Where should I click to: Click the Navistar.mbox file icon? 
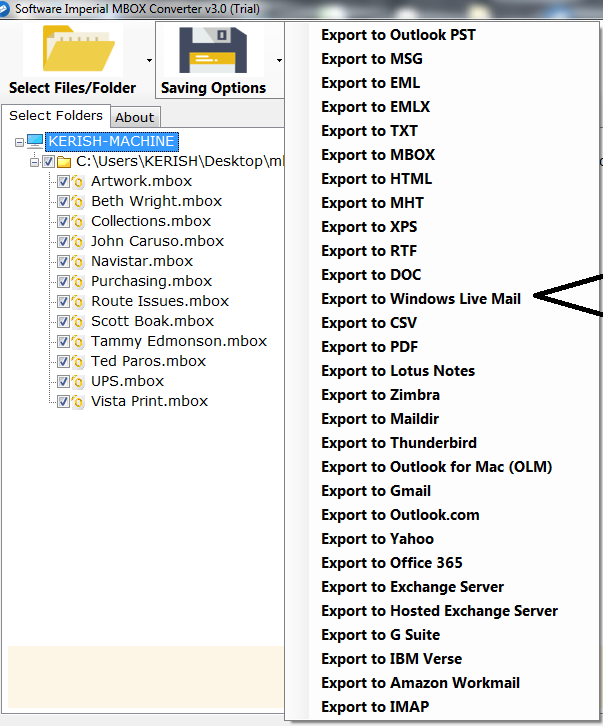click(78, 262)
